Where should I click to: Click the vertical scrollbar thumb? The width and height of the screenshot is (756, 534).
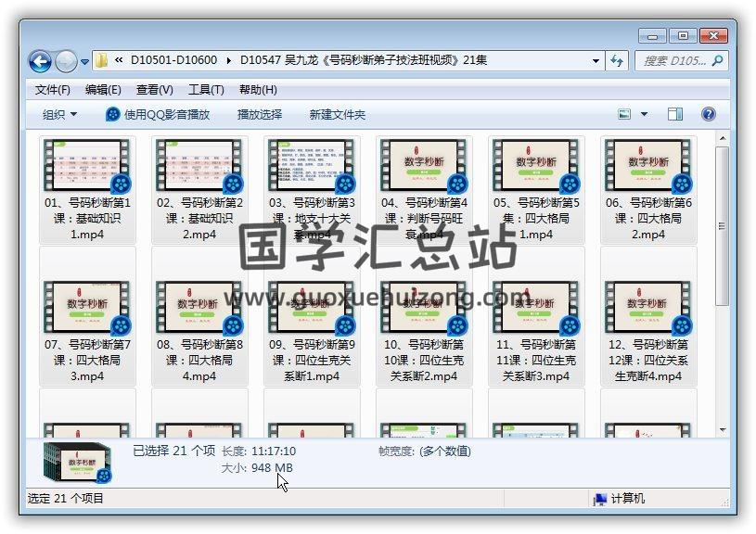723,226
